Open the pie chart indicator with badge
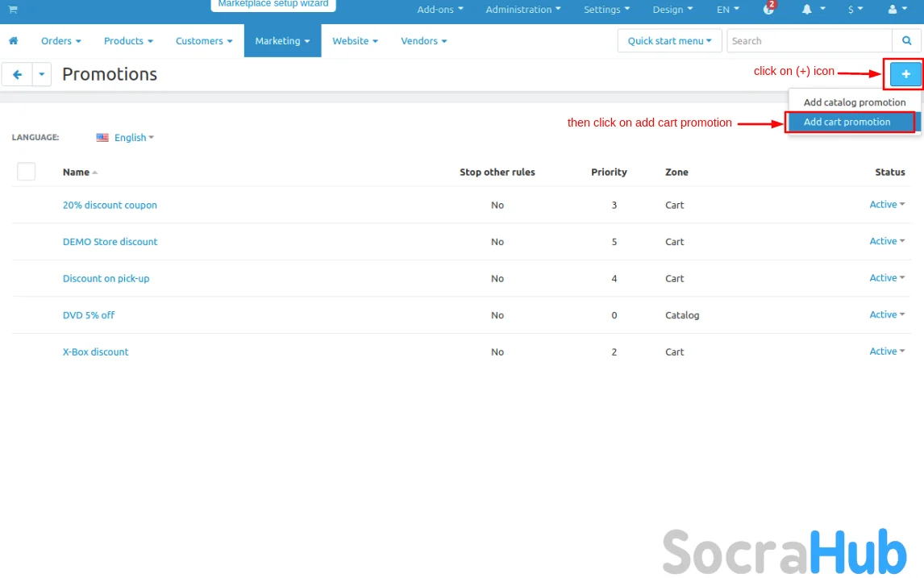The image size is (924, 578). (768, 10)
